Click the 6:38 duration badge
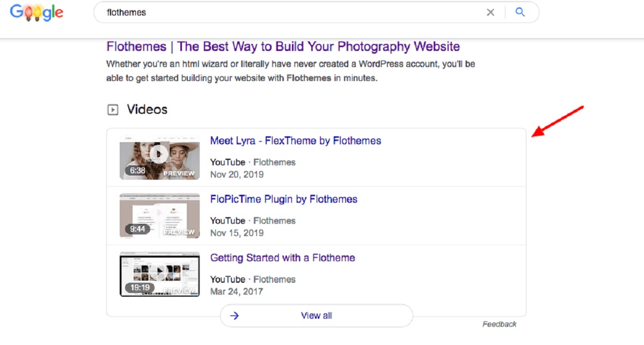 click(x=137, y=171)
